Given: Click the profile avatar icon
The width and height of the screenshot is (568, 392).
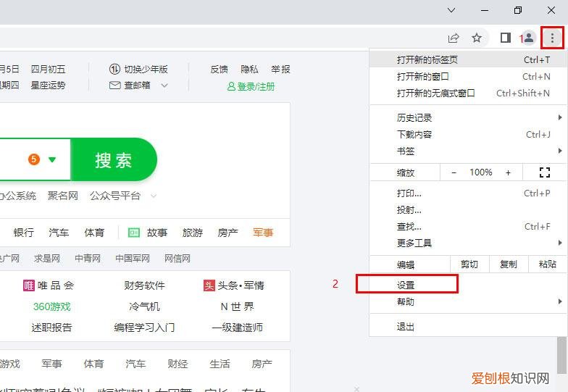Looking at the screenshot, I should (529, 38).
